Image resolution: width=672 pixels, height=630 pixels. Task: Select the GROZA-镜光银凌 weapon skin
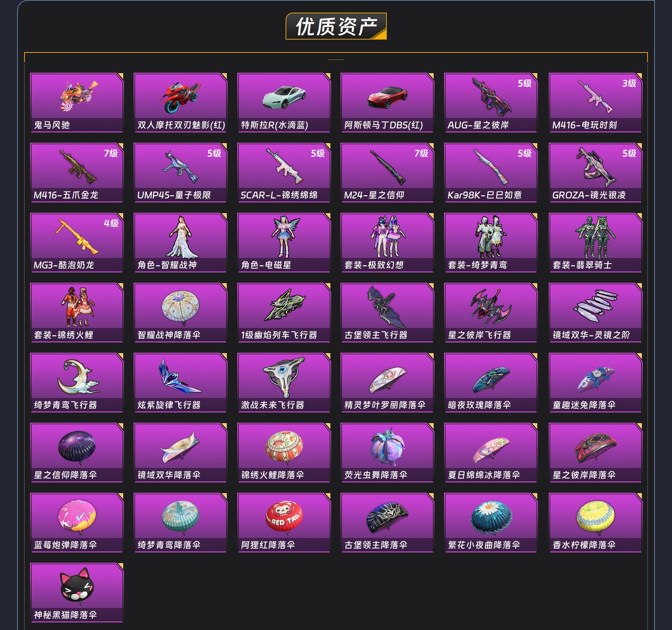tap(595, 173)
